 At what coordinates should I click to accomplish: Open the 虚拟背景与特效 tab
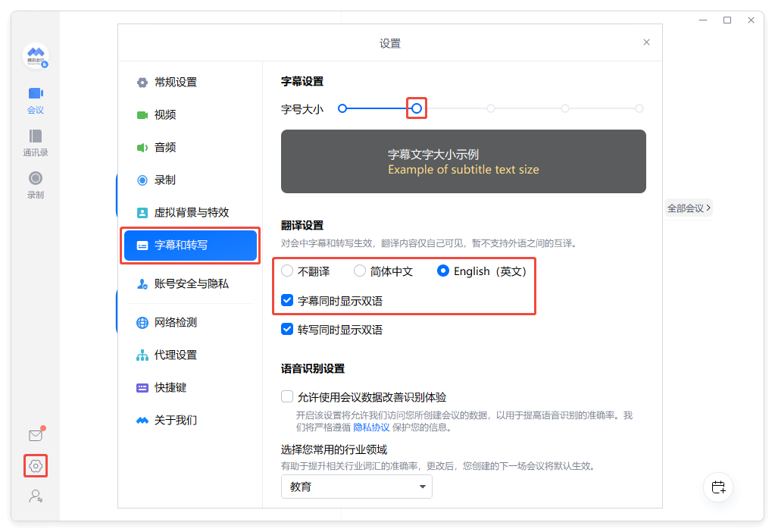point(190,213)
